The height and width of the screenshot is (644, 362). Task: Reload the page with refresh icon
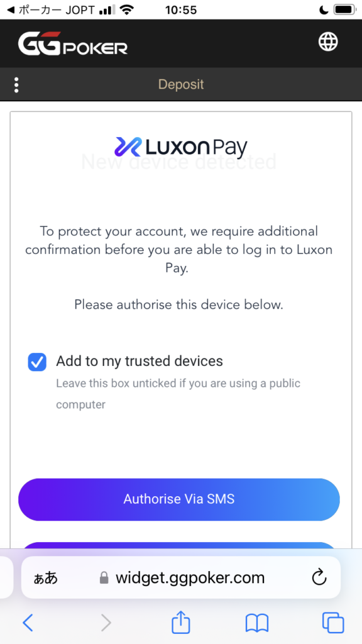[319, 578]
